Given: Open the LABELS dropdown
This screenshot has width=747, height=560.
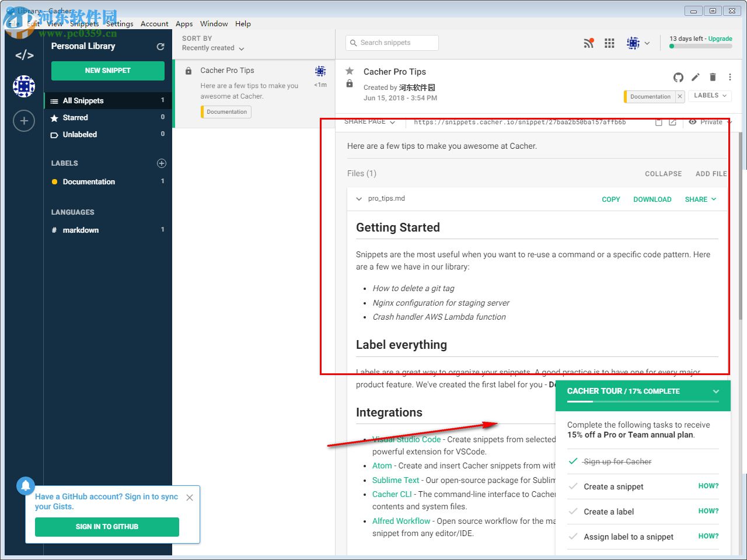Looking at the screenshot, I should 710,96.
